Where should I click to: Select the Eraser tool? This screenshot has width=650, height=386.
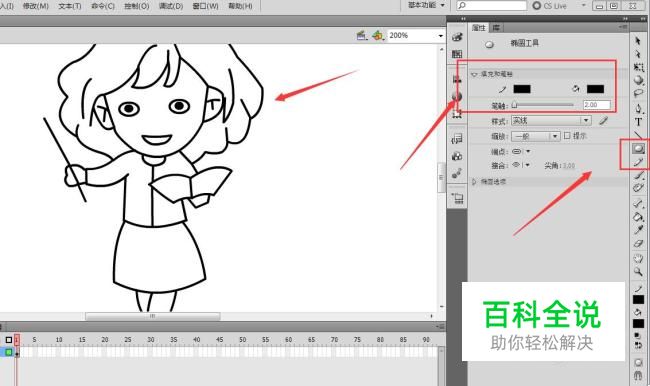tap(638, 243)
